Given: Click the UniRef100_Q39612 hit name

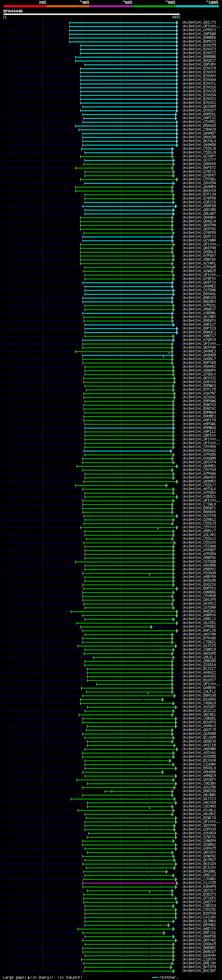Looking at the screenshot, I should tap(199, 519).
